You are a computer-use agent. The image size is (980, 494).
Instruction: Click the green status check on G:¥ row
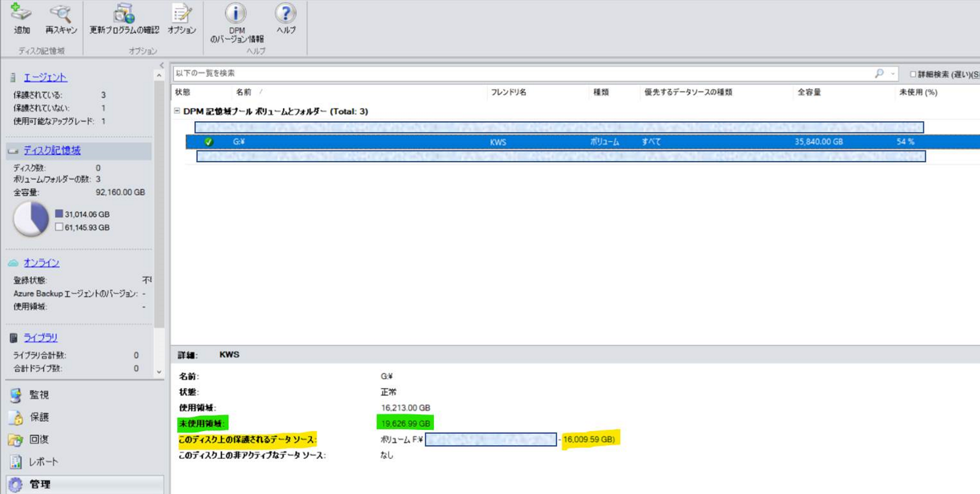(x=208, y=142)
